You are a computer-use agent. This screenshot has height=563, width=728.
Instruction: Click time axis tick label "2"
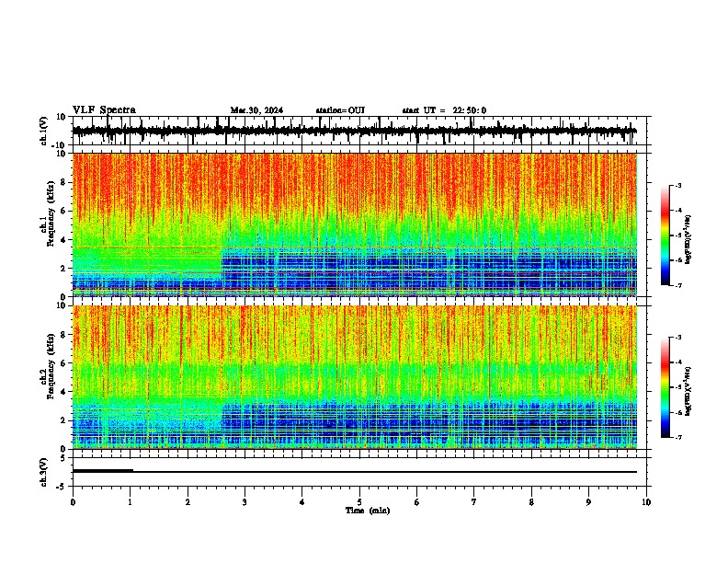click(x=188, y=502)
